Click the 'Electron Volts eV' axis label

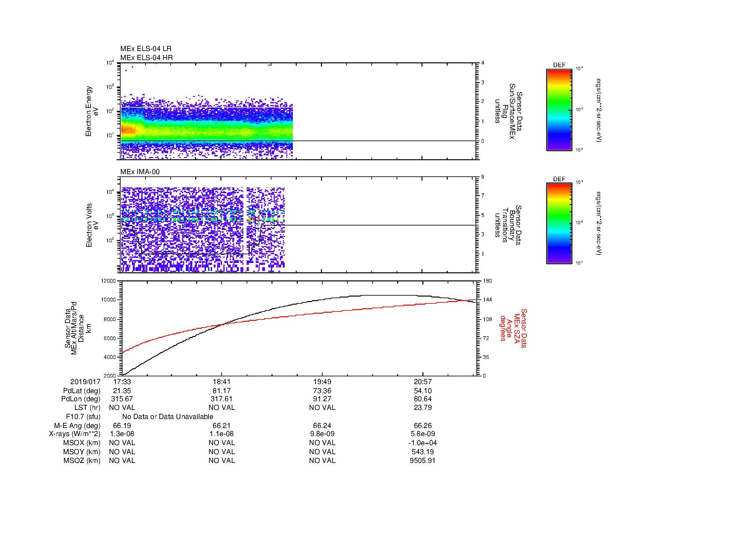point(92,225)
